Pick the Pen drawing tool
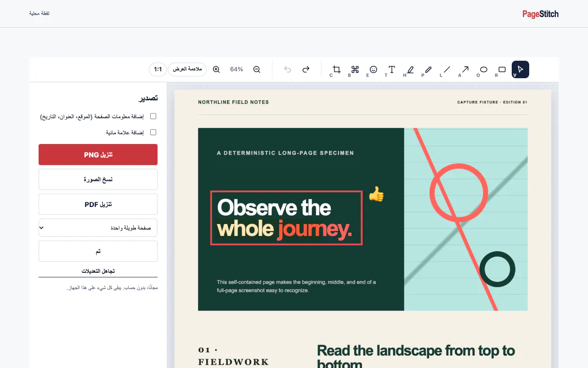This screenshot has height=368, width=588. [429, 69]
